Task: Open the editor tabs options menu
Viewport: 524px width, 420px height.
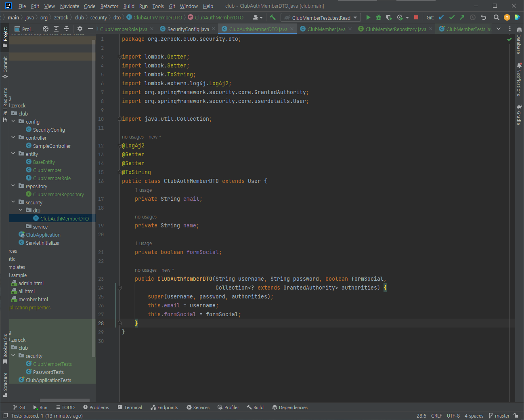Action: coord(510,29)
